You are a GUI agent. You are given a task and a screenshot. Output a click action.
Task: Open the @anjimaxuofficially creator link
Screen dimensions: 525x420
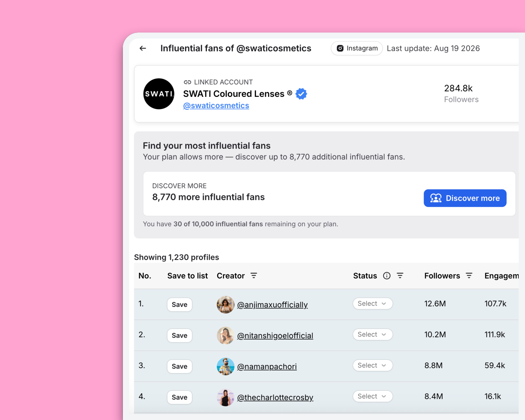pos(272,305)
